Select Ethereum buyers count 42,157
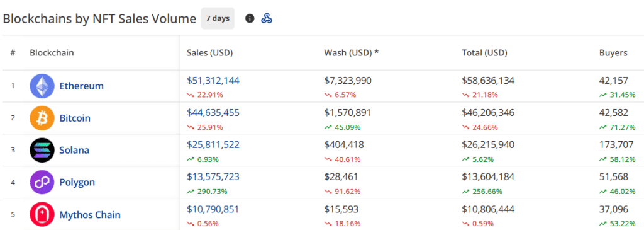 [614, 81]
